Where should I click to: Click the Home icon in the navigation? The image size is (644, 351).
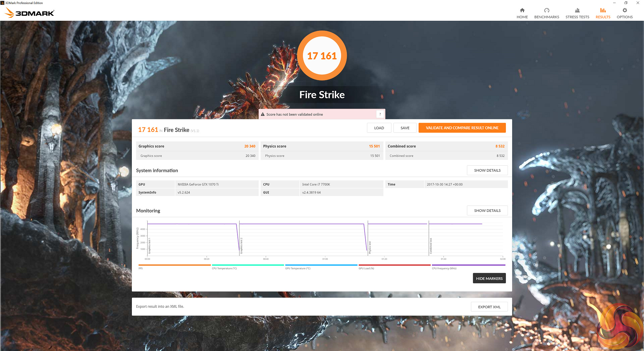[522, 10]
